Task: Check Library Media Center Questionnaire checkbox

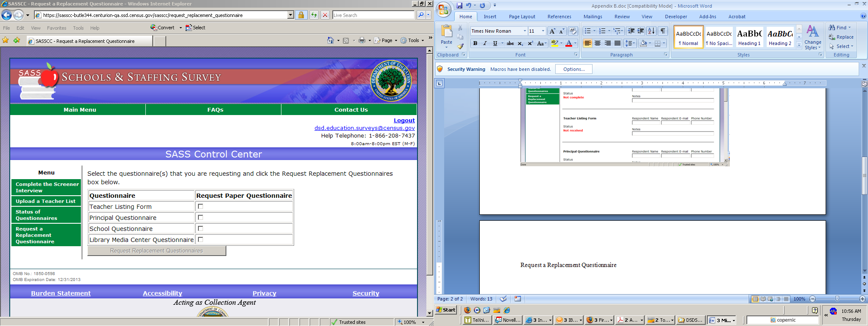Action: [x=200, y=239]
